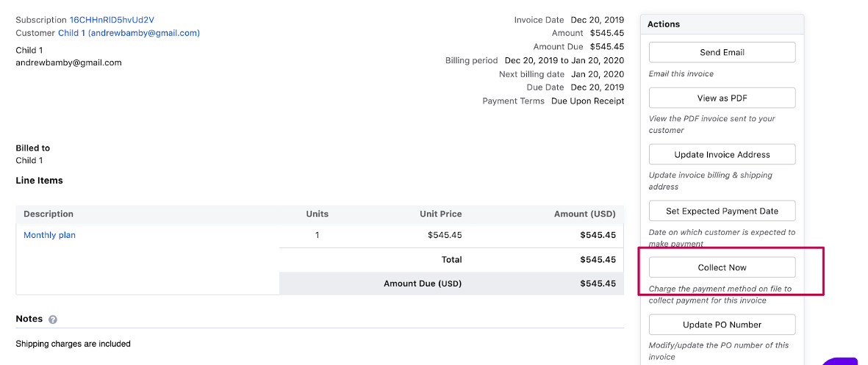
Task: Select Set Expected Payment Date
Action: [x=722, y=211]
